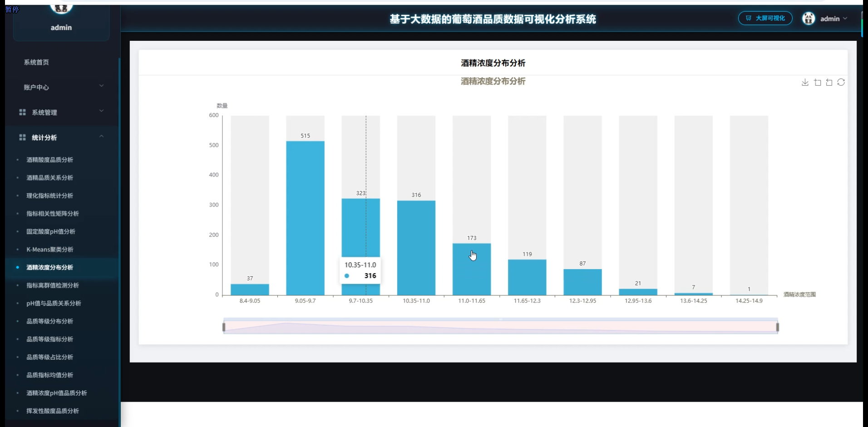Click the right handle of the zoom slider
The height and width of the screenshot is (427, 868).
[778, 327]
